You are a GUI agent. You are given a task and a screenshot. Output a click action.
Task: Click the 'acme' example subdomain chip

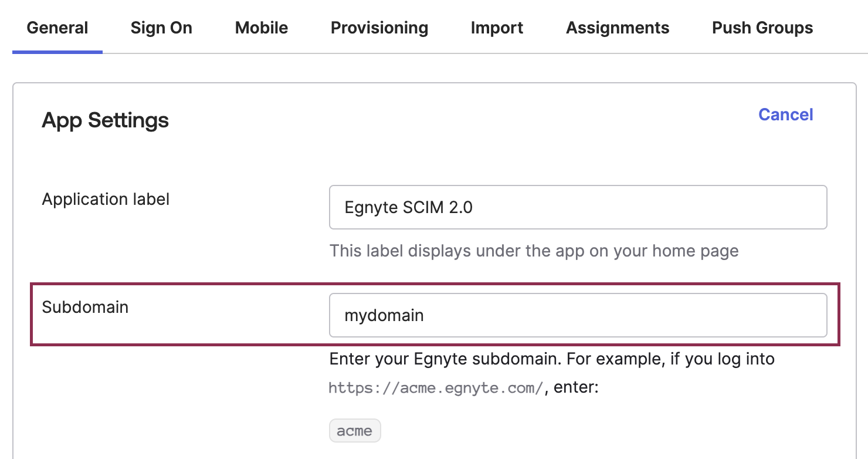tap(355, 430)
